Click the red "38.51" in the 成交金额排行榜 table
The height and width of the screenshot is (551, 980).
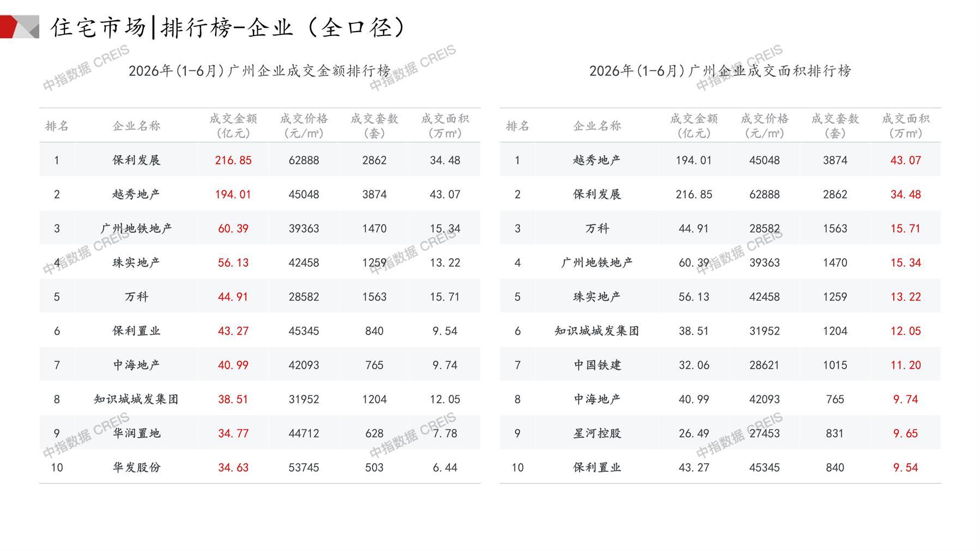[233, 399]
